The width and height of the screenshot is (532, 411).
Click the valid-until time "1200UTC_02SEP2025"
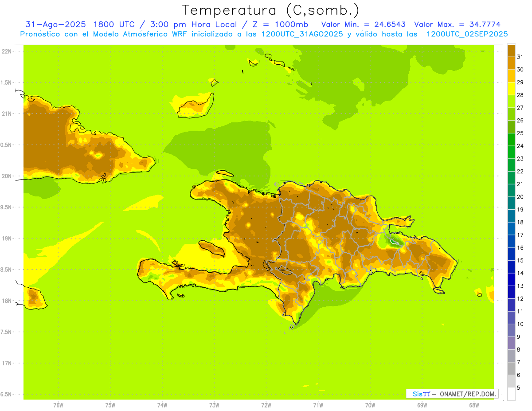tap(466, 34)
